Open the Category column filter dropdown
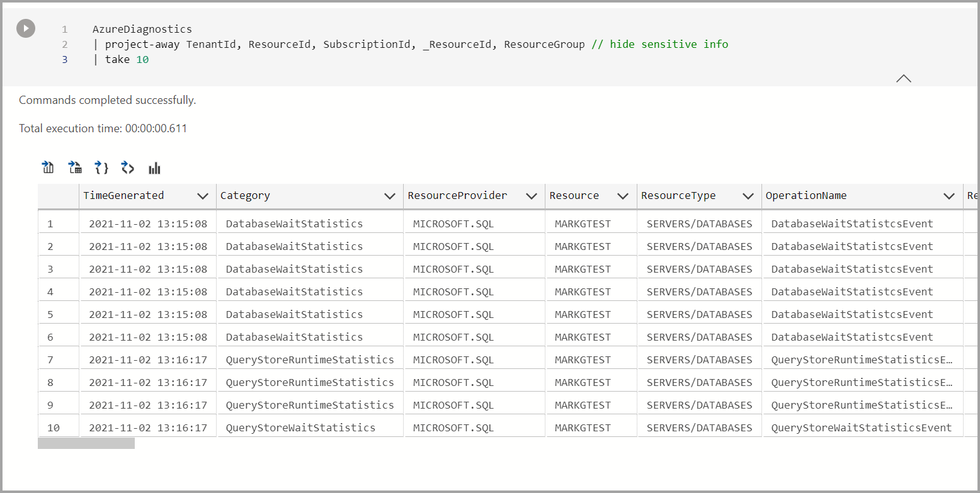Viewport: 980px width, 493px height. [390, 196]
